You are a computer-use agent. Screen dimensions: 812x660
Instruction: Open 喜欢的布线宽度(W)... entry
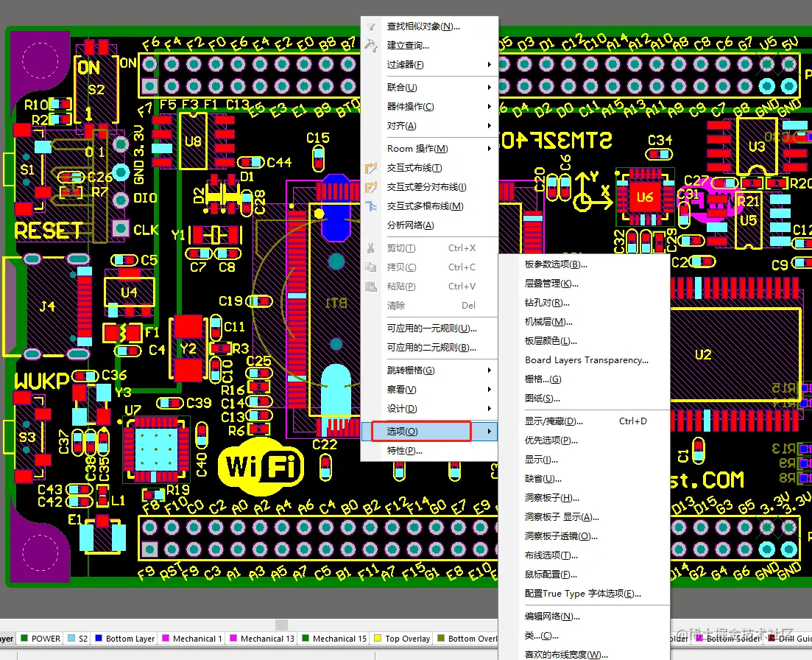point(584,654)
